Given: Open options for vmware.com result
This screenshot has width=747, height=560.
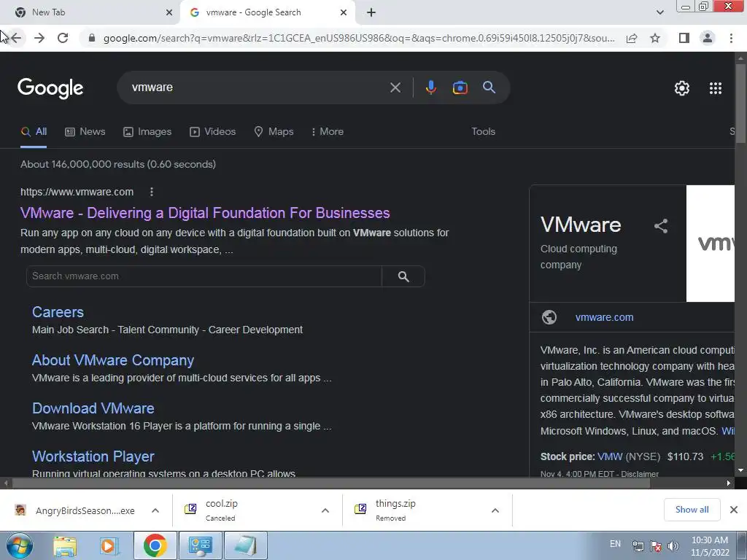Looking at the screenshot, I should [152, 192].
